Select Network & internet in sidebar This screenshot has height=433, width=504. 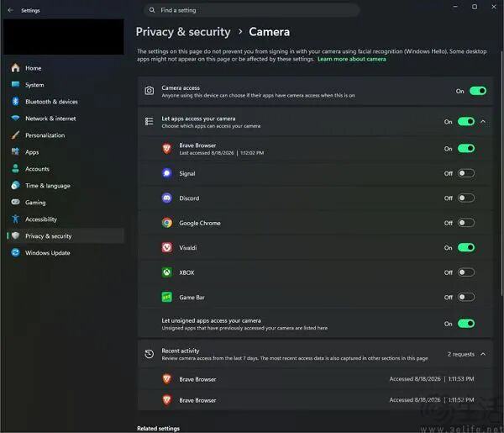click(66, 118)
